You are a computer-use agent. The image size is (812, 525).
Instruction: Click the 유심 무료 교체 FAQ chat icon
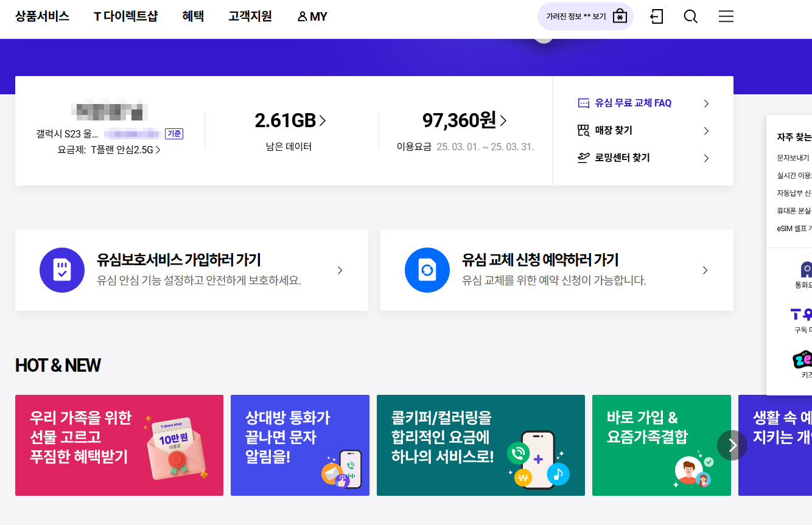584,103
